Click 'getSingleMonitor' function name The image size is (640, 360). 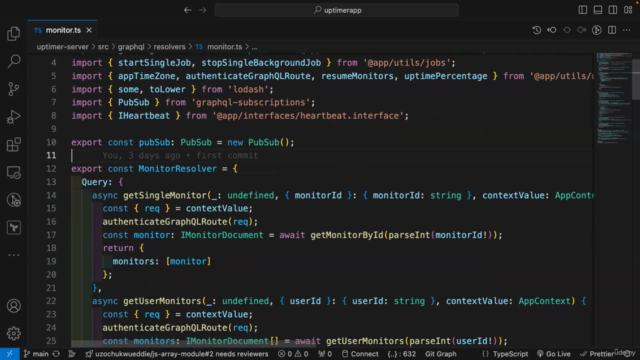click(164, 196)
